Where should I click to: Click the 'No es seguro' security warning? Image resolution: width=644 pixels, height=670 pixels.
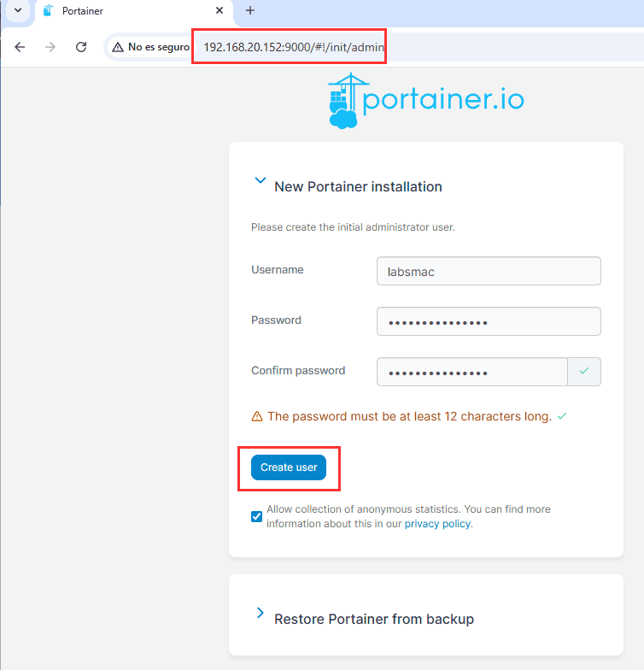pos(150,48)
